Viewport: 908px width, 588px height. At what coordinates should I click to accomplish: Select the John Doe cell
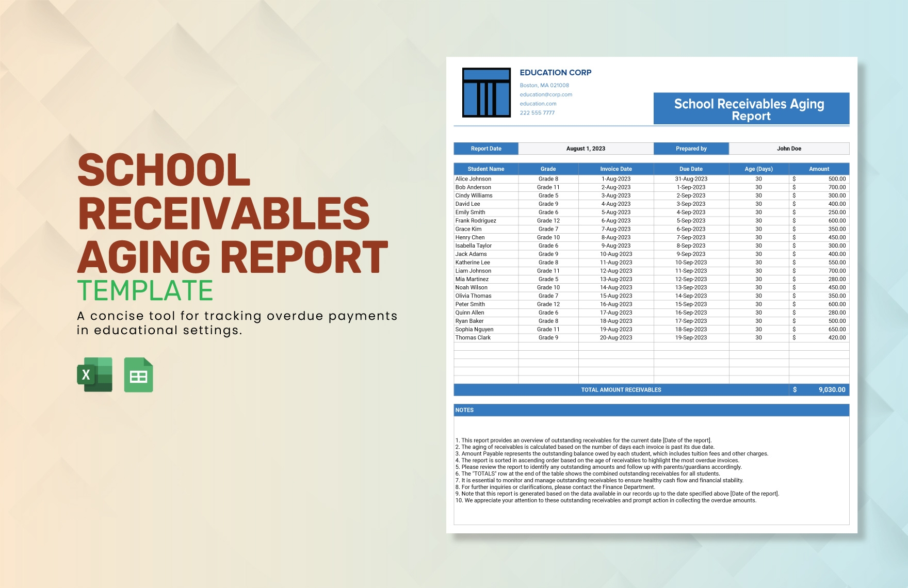[x=789, y=149]
